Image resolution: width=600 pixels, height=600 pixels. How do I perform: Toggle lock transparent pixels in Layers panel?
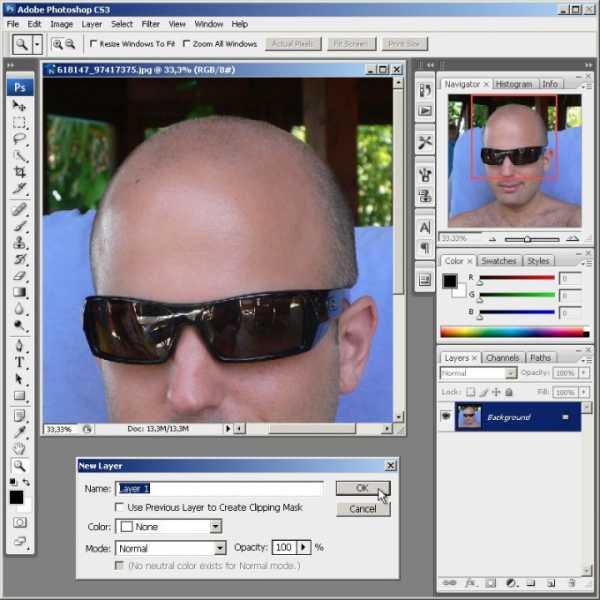[x=471, y=392]
